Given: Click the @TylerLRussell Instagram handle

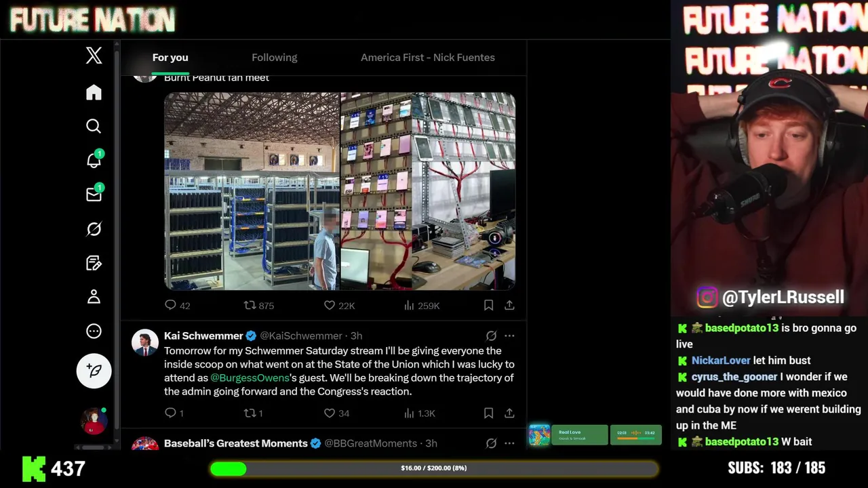Looking at the screenshot, I should 783,297.
